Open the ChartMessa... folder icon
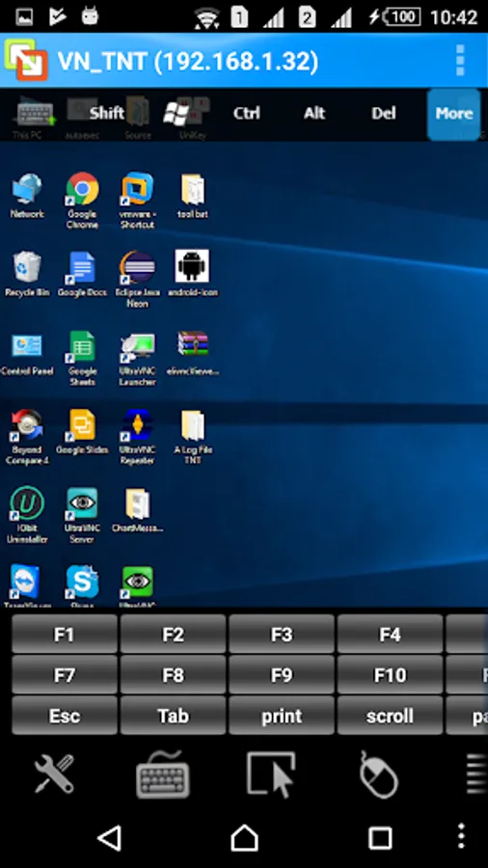488x868 pixels. coord(137,510)
